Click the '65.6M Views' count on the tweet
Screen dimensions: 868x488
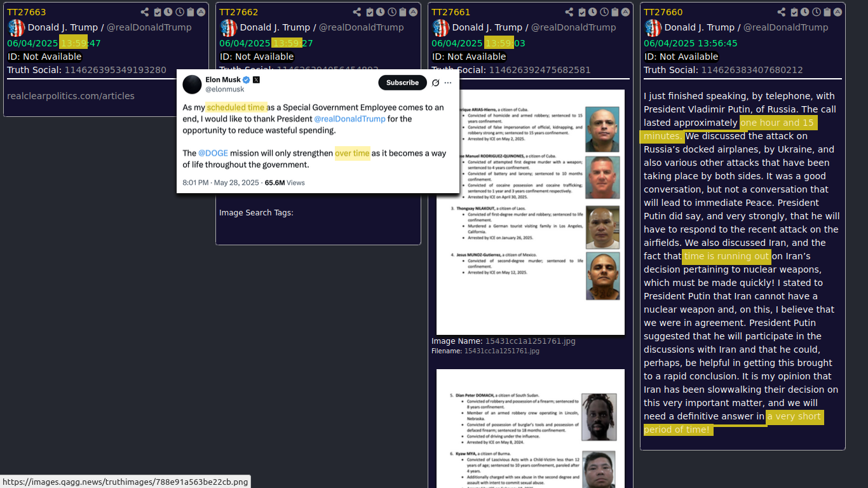(x=285, y=182)
